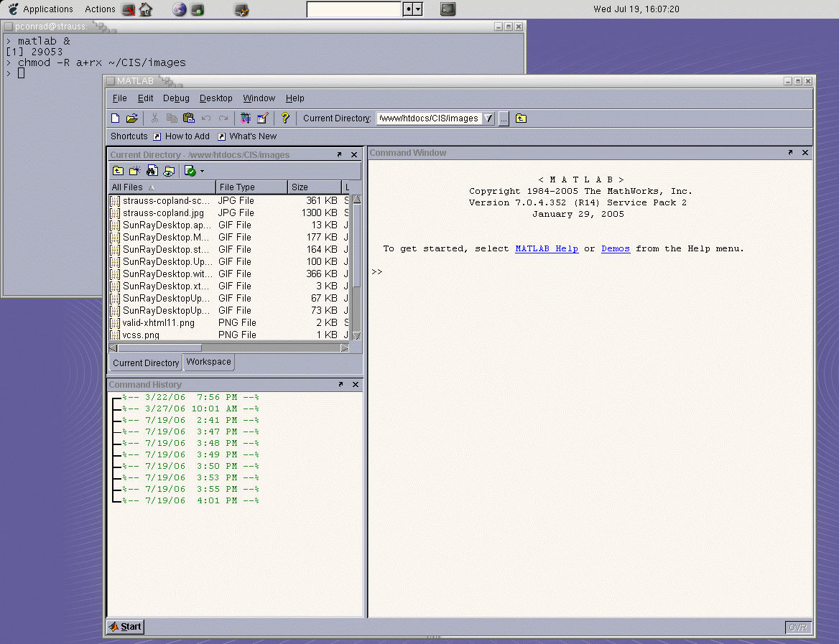Click the browse for folder ellipsis button

(x=504, y=118)
